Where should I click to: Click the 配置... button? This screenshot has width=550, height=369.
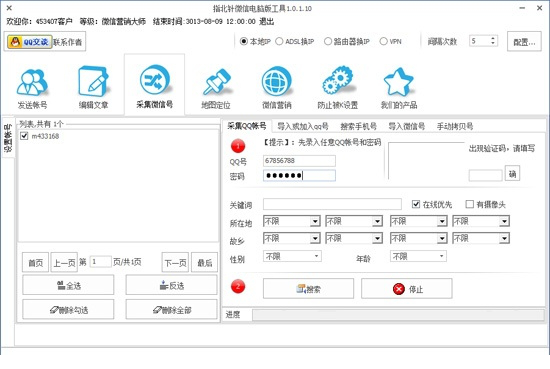524,42
